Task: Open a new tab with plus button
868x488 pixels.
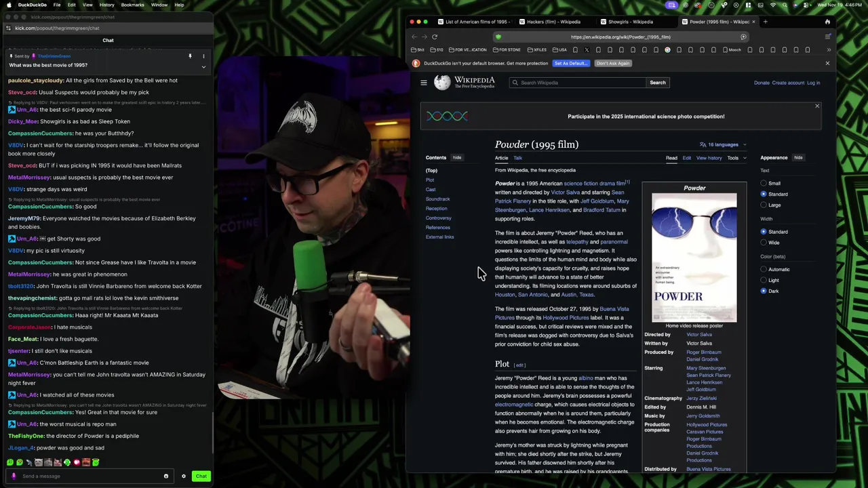Action: coord(765,22)
